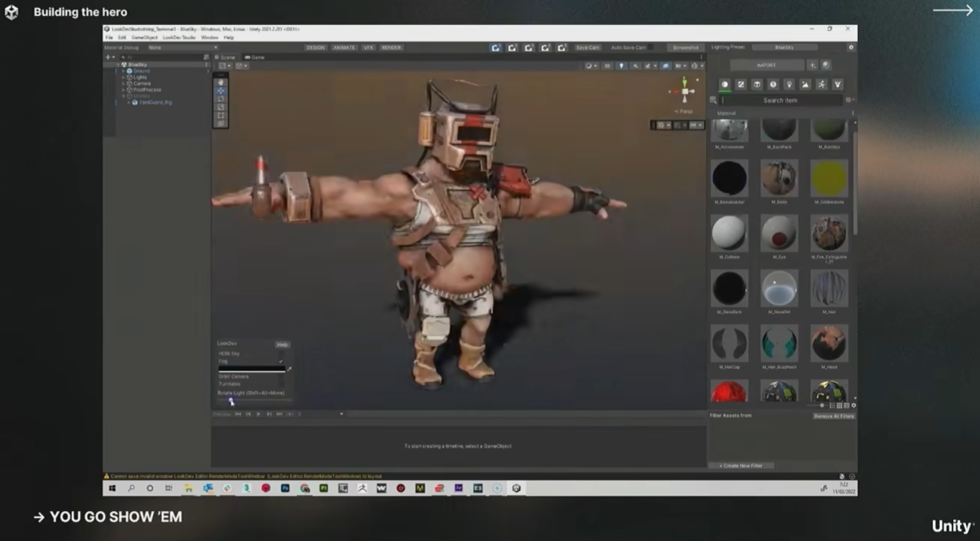Image resolution: width=980 pixels, height=541 pixels.
Task: Toggle scene lighting bulb button
Action: [621, 66]
